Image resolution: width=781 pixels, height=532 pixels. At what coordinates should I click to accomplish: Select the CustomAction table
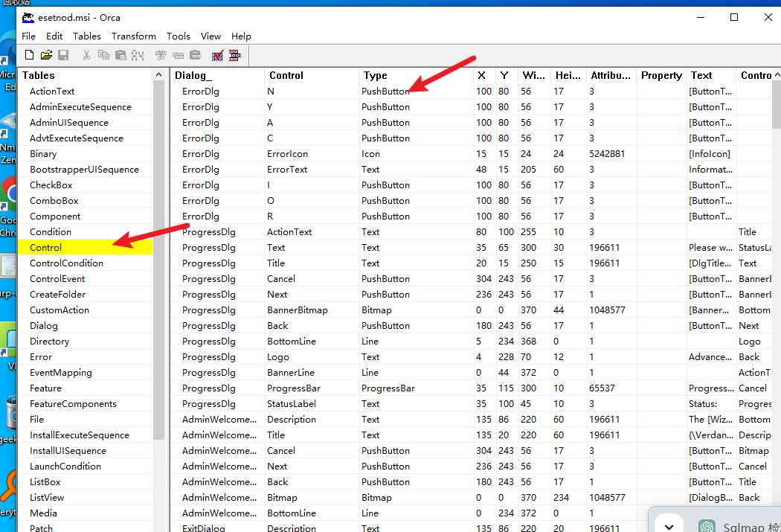pyautogui.click(x=59, y=310)
